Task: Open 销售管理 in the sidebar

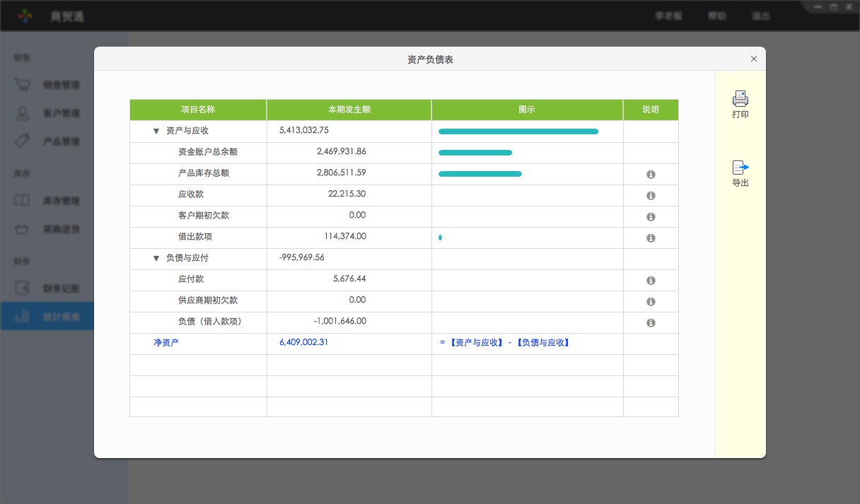Action: [x=61, y=86]
